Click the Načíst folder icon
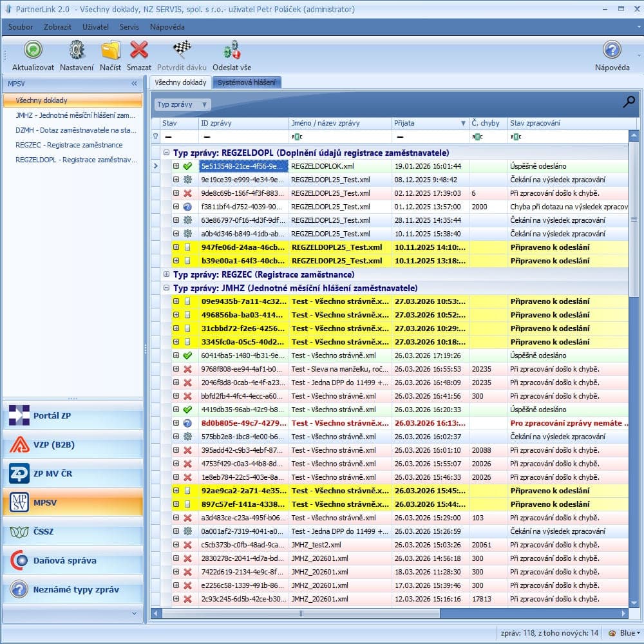Viewport: 644px width, 644px height. point(111,50)
